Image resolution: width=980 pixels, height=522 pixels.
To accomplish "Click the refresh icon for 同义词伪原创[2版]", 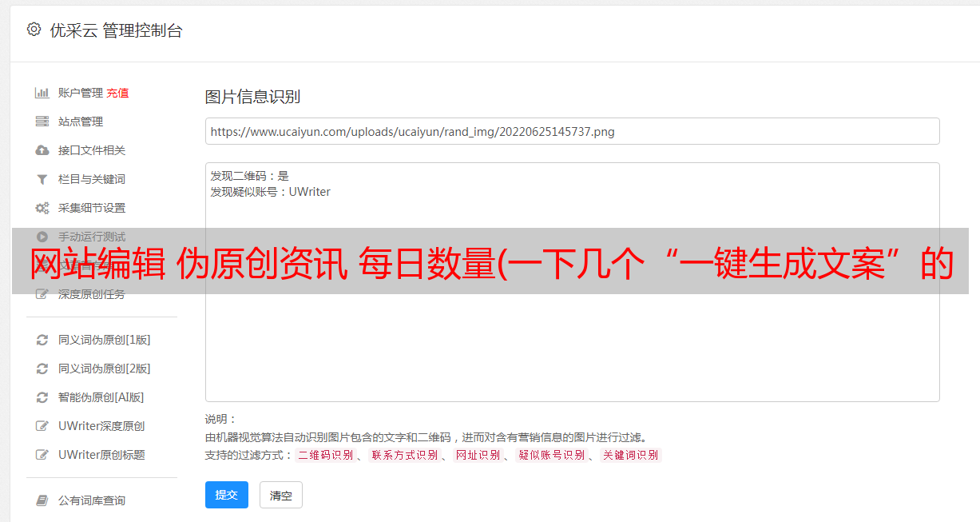I will [x=42, y=369].
